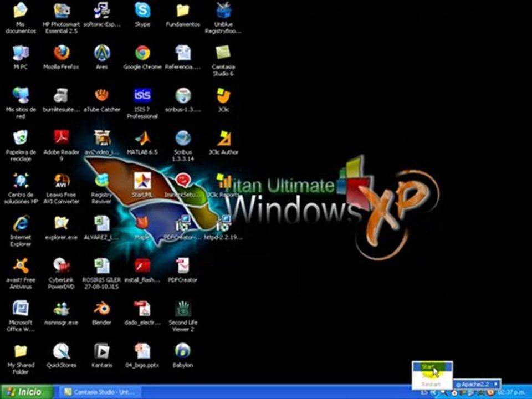
Task: Open the Inicio start button
Action: pyautogui.click(x=27, y=392)
